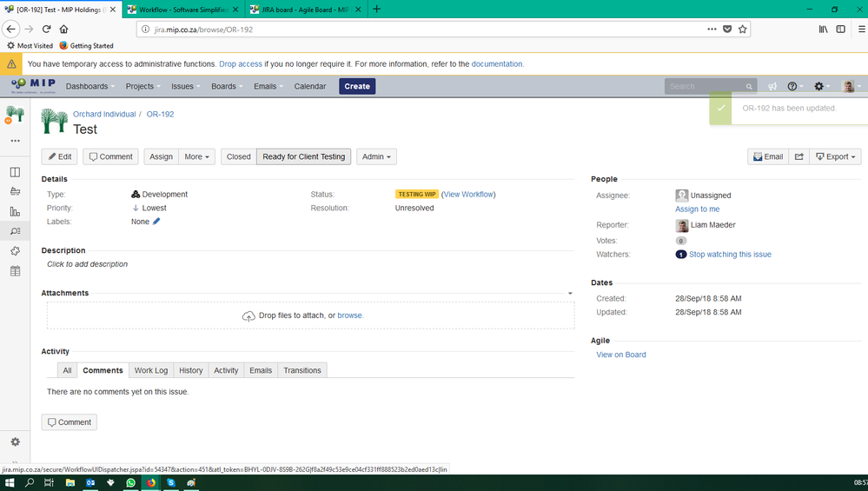Viewport: 868px width, 491px height.
Task: Switch to Emails activity tab
Action: 261,370
